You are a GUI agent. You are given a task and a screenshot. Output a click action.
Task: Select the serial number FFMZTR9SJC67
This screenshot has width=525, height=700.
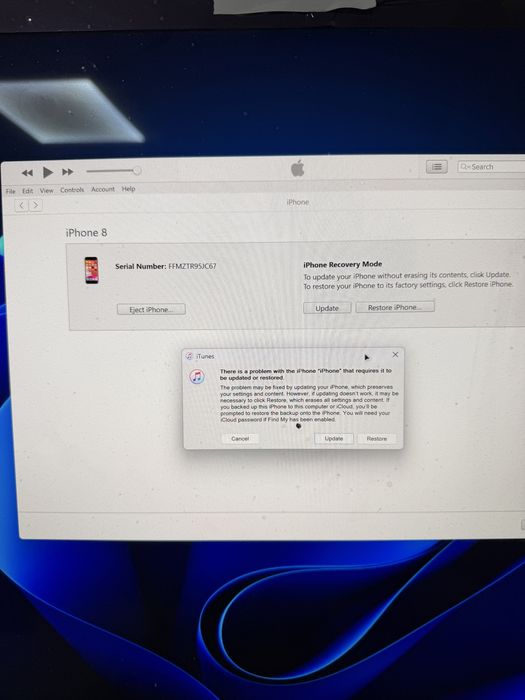192,266
